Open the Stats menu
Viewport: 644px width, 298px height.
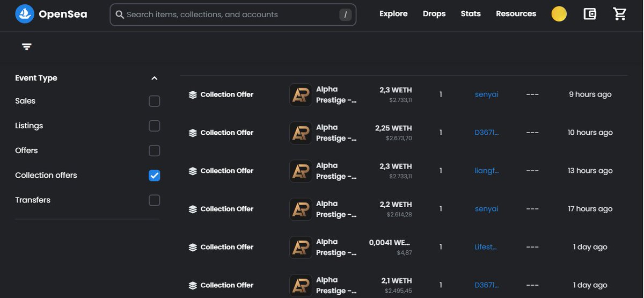(471, 14)
